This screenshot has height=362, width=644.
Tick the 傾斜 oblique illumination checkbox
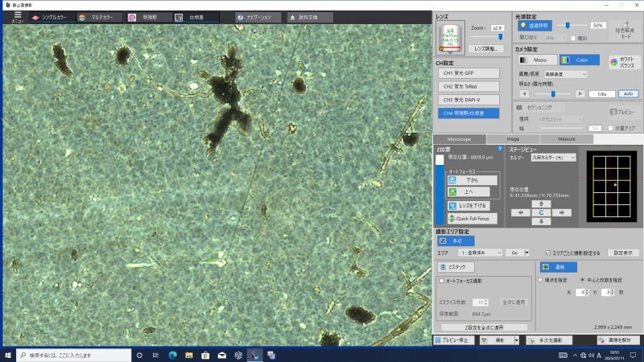(x=573, y=38)
